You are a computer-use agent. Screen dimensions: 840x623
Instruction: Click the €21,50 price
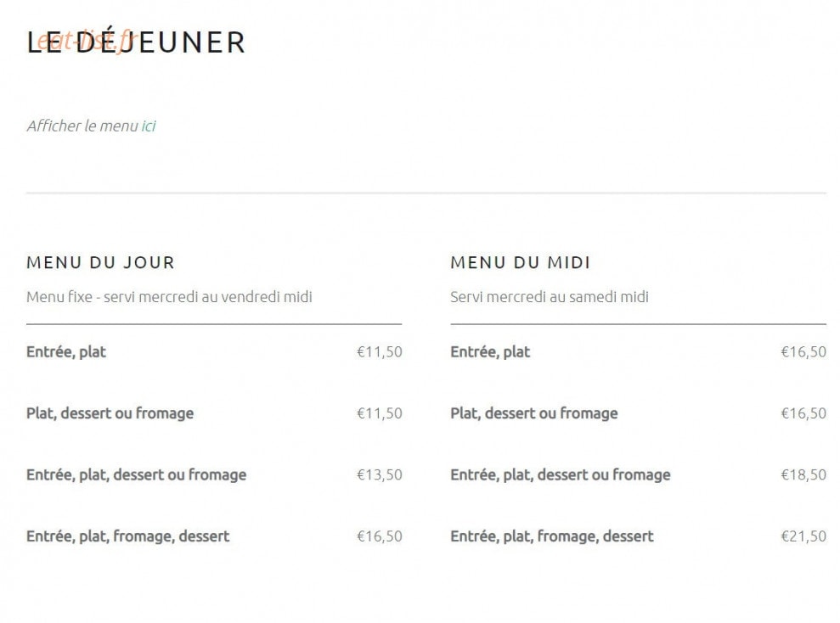803,536
